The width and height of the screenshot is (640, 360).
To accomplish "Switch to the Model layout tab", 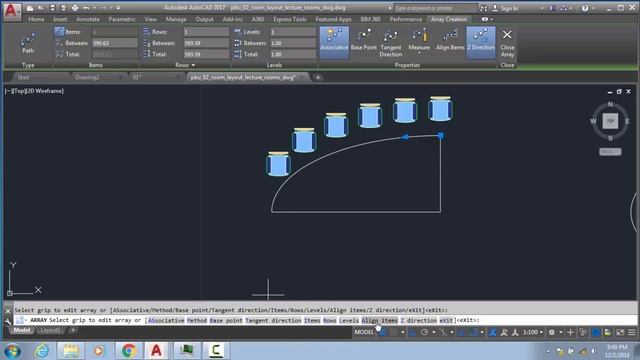I will (x=22, y=330).
